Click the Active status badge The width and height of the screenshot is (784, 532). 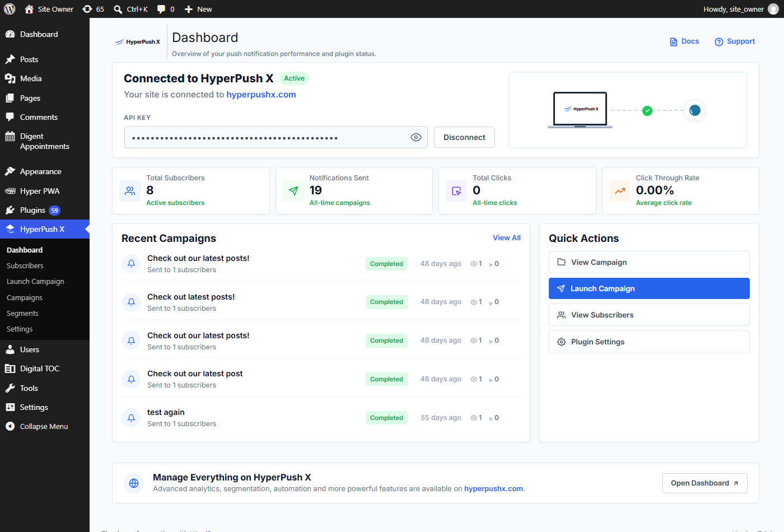pyautogui.click(x=294, y=78)
